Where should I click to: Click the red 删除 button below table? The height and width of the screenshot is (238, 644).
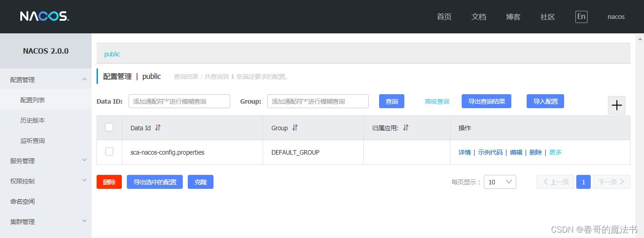point(109,182)
